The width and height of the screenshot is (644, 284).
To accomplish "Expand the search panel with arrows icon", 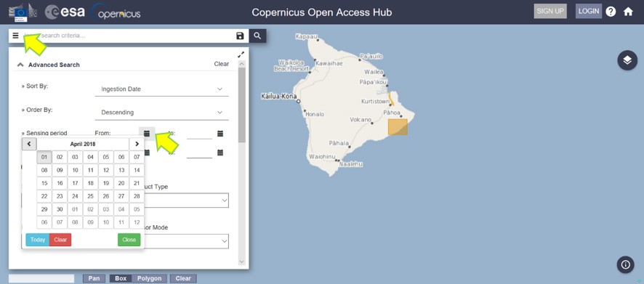I will [241, 54].
